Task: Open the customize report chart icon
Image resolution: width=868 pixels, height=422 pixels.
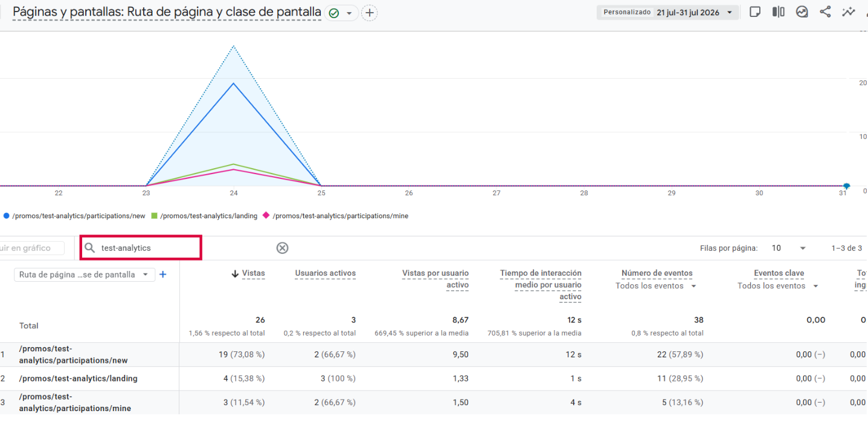Action: [802, 12]
